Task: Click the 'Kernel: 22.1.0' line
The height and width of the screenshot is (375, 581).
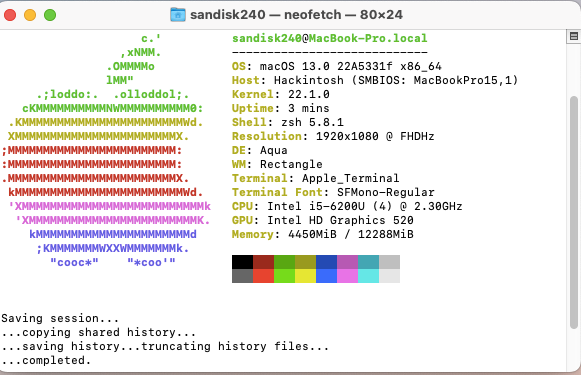Action: pyautogui.click(x=281, y=94)
